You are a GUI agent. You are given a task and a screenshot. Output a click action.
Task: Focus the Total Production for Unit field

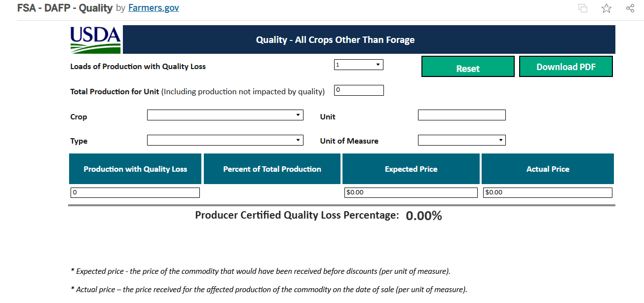(x=358, y=90)
